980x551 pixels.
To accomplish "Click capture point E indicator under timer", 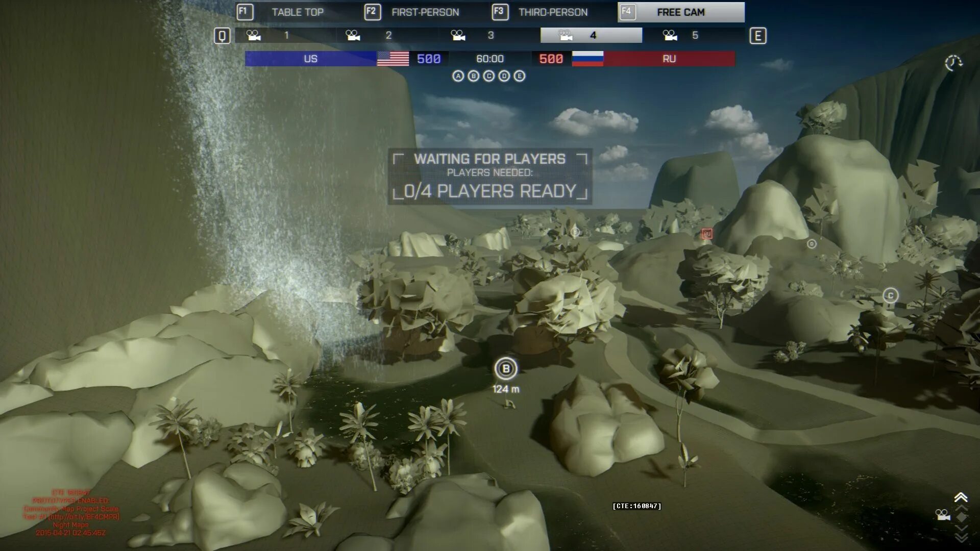I will click(x=519, y=76).
